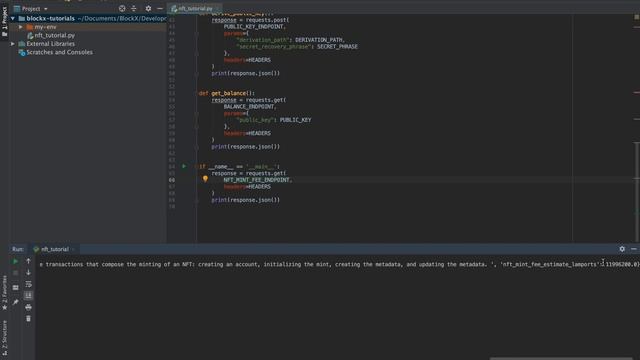
Task: Click the print icon in Run panel
Action: (x=28, y=307)
